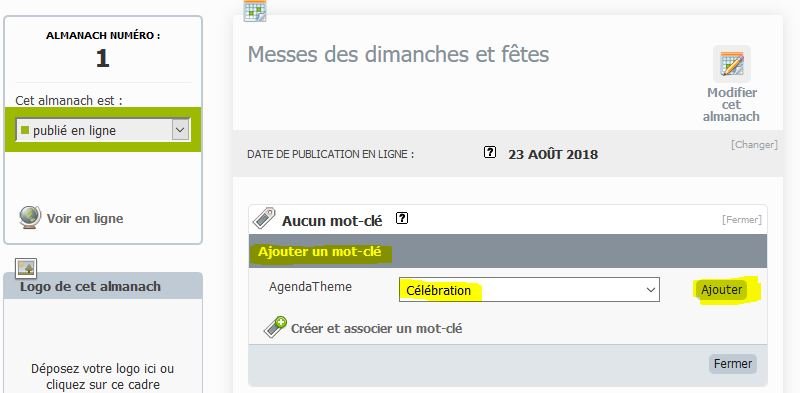Click the [Changer] link for the date
Image resolution: width=800 pixels, height=393 pixels.
point(754,145)
